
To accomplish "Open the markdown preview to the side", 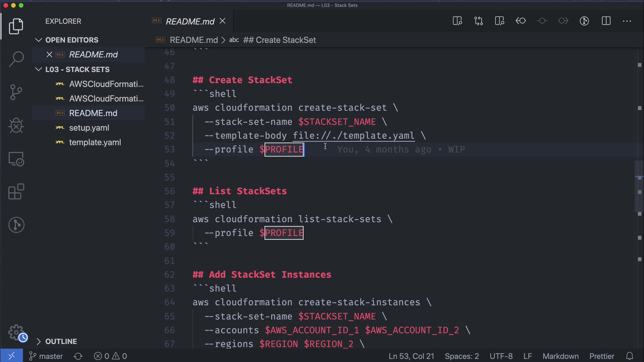I will click(x=457, y=21).
